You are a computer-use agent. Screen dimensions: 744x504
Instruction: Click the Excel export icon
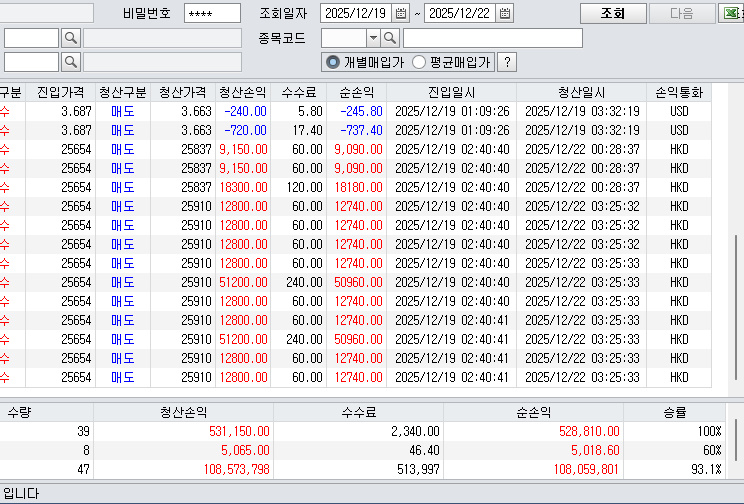click(x=731, y=13)
